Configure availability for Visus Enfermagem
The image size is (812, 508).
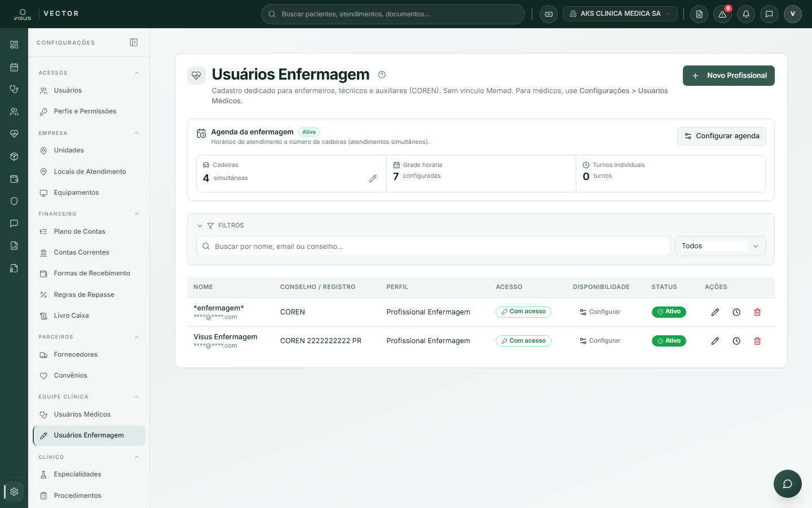(x=600, y=341)
